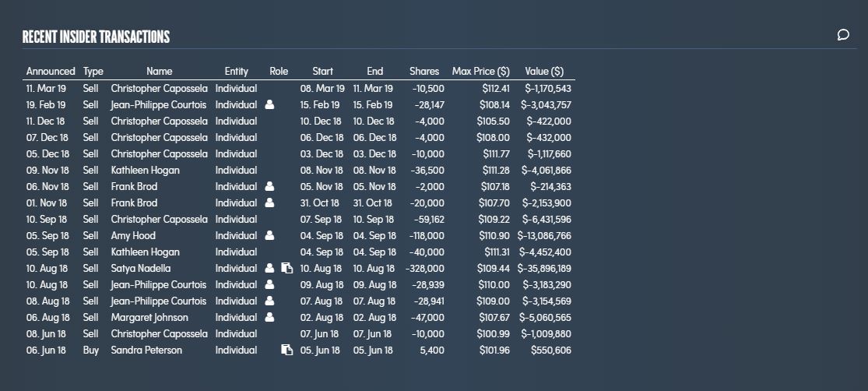Open the comment bubble icon
This screenshot has height=391, width=868.
click(842, 36)
